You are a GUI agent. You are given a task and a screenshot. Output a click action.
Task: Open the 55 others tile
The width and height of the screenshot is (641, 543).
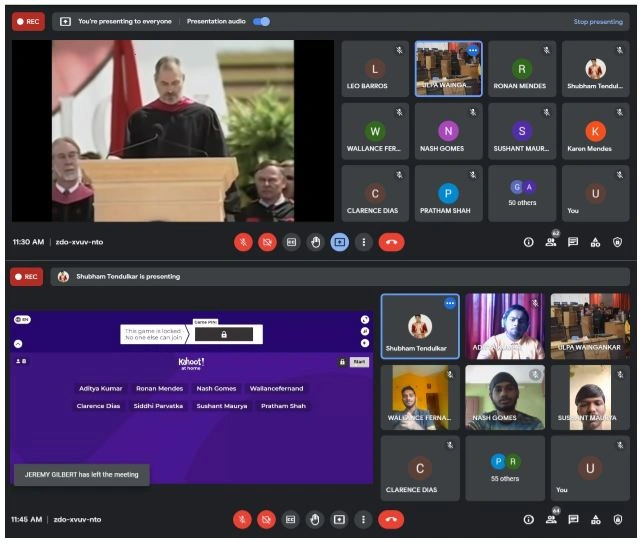505,468
